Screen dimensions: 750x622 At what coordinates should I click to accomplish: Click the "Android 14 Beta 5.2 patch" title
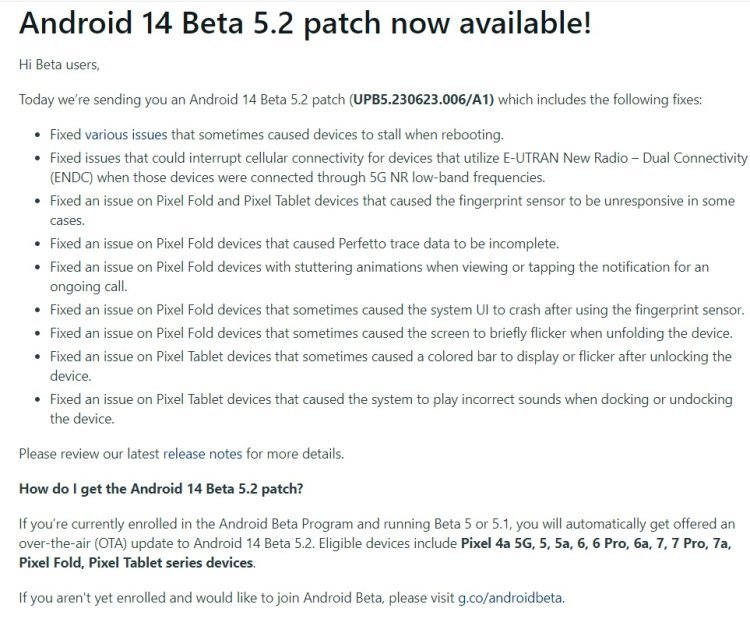(305, 22)
